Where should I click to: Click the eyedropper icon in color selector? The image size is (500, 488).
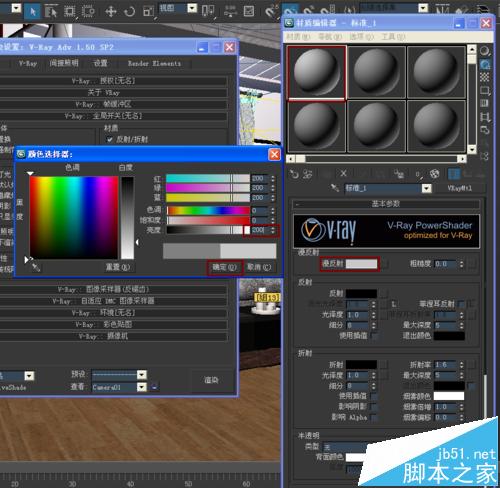(x=36, y=267)
